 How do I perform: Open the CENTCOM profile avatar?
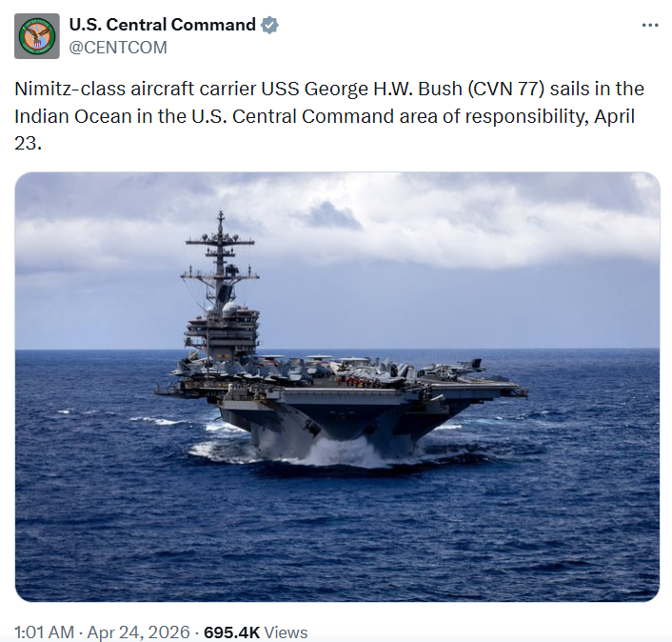click(x=37, y=35)
